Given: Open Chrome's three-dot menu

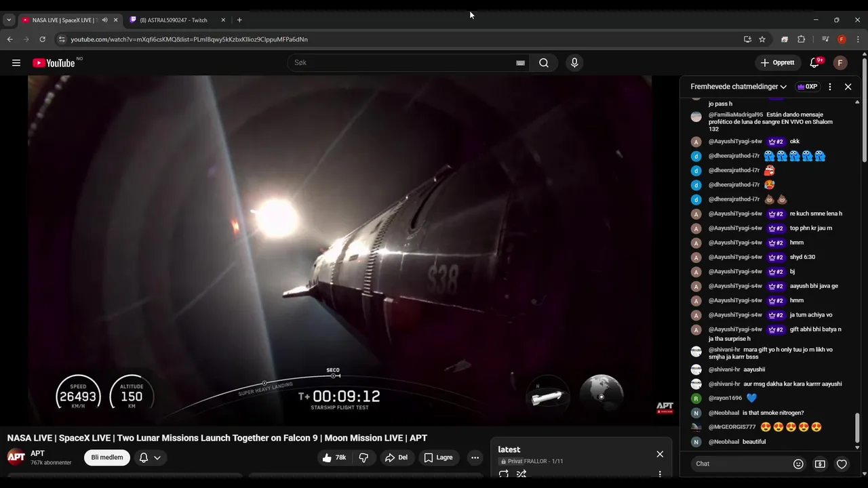Looking at the screenshot, I should click(858, 39).
